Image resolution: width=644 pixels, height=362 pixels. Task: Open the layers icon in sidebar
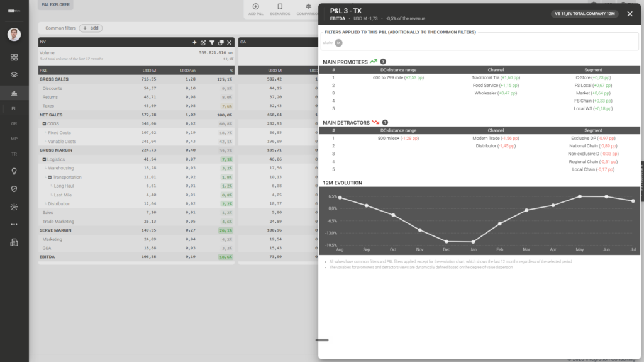click(x=14, y=74)
